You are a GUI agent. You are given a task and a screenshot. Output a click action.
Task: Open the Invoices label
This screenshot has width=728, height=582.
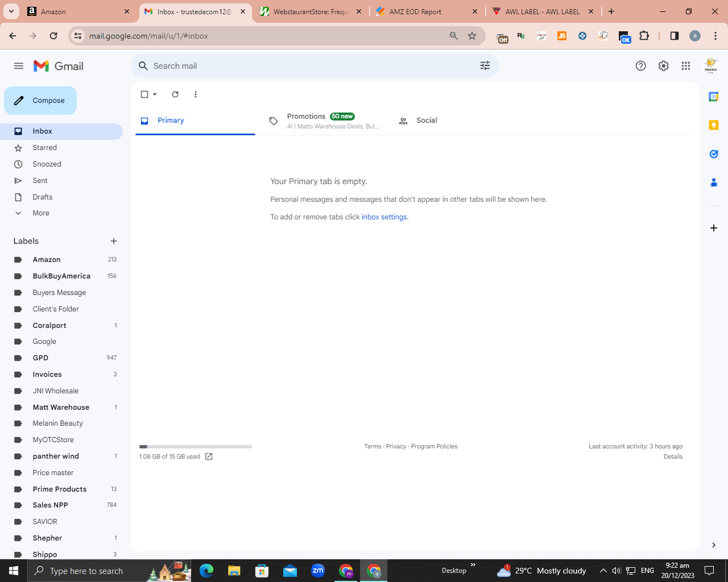pos(61,375)
